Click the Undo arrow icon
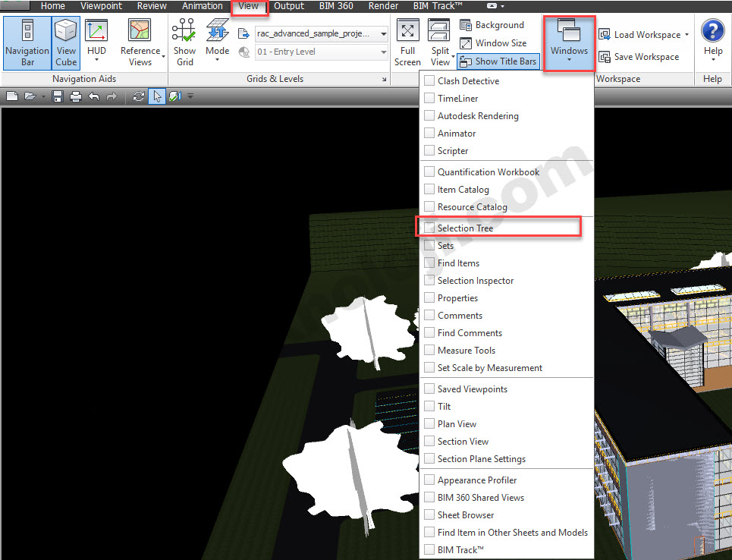The height and width of the screenshot is (560, 732). click(94, 96)
